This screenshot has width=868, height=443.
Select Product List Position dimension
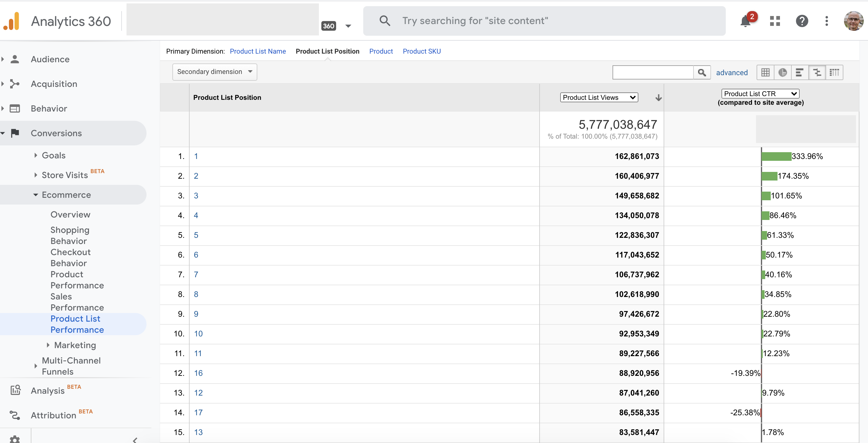tap(328, 51)
